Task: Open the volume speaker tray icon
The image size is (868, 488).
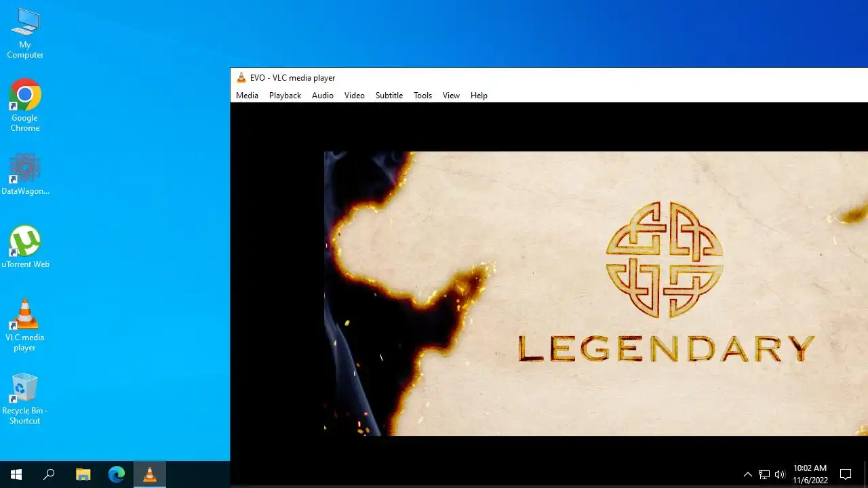Action: (780, 474)
